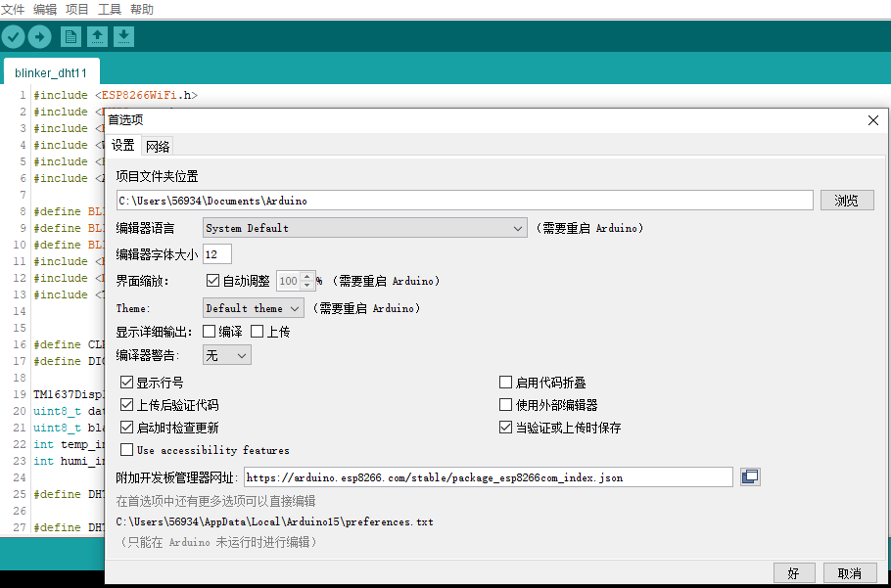Close the Preferences dialog with X
This screenshot has width=891, height=588.
[873, 120]
